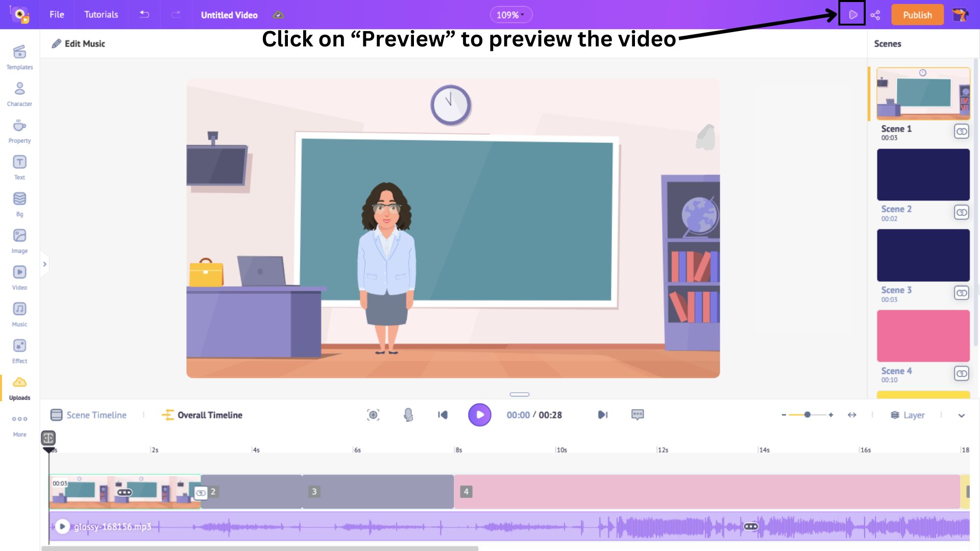The height and width of the screenshot is (551, 980).
Task: Click the Share icon next to Publish
Action: click(x=876, y=15)
